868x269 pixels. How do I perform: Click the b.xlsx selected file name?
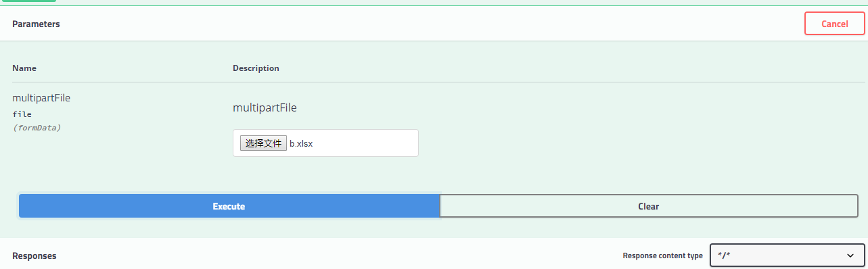pos(301,143)
